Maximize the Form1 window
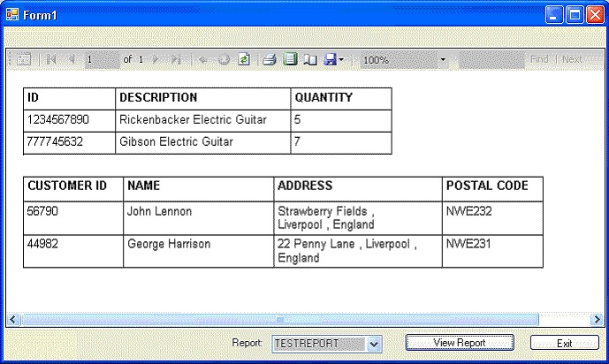The image size is (609, 364). tap(575, 15)
